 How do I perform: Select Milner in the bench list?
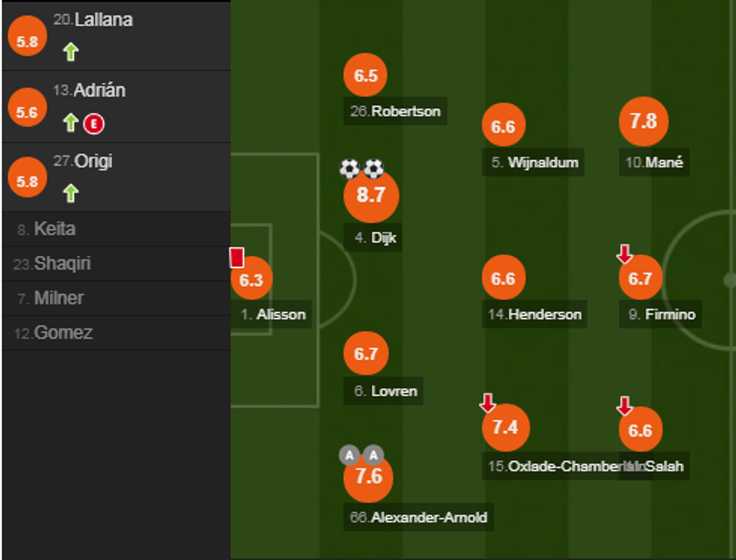pos(59,298)
